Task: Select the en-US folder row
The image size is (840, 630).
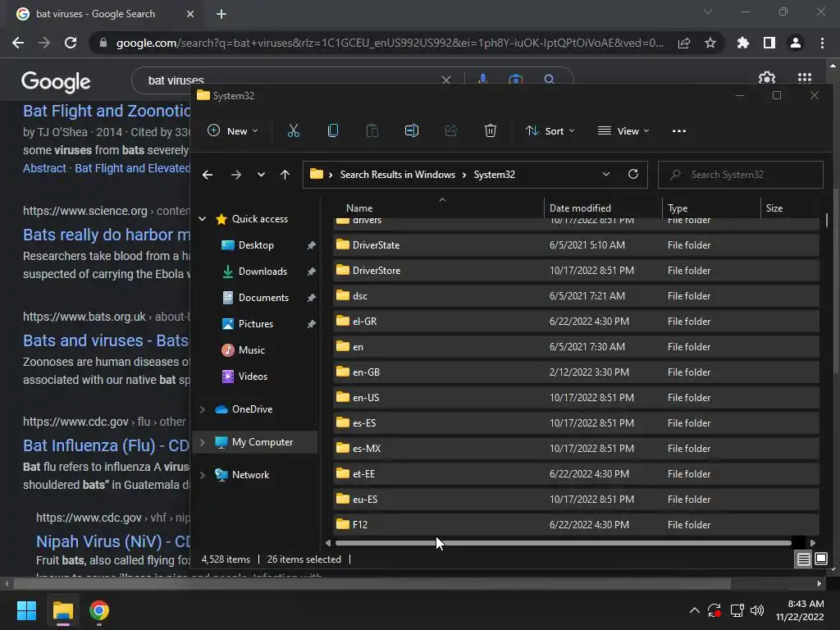Action: [576, 398]
